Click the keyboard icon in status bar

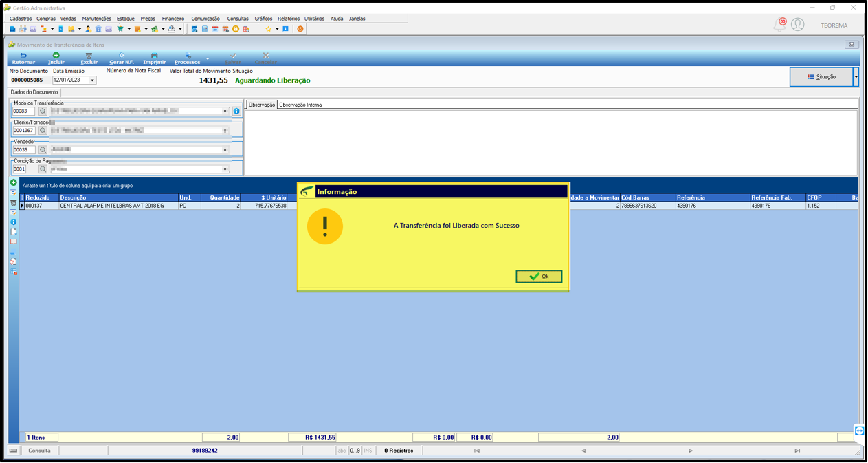pos(13,451)
